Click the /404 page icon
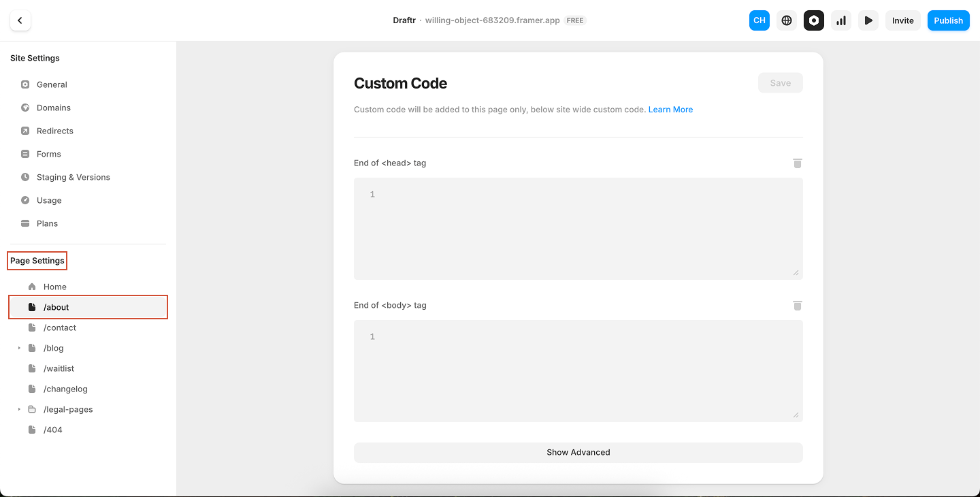This screenshot has width=980, height=497. 32,430
